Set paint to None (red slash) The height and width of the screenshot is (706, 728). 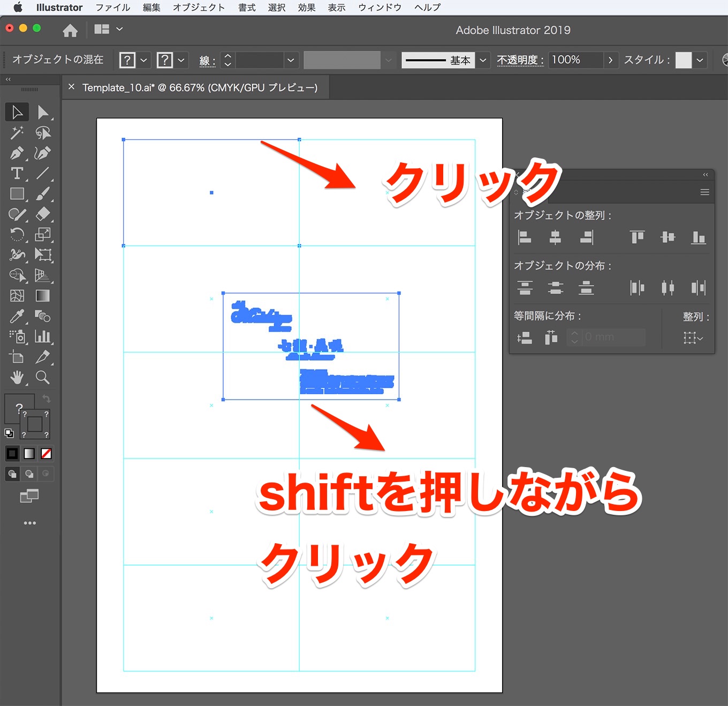pos(47,454)
